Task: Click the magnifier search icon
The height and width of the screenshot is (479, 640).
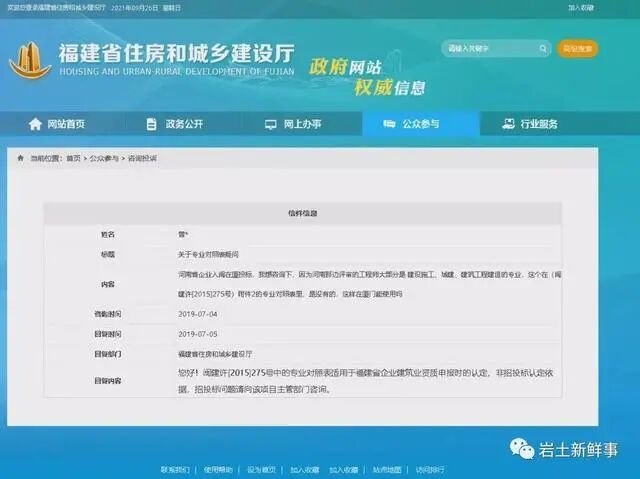Action: tap(543, 49)
